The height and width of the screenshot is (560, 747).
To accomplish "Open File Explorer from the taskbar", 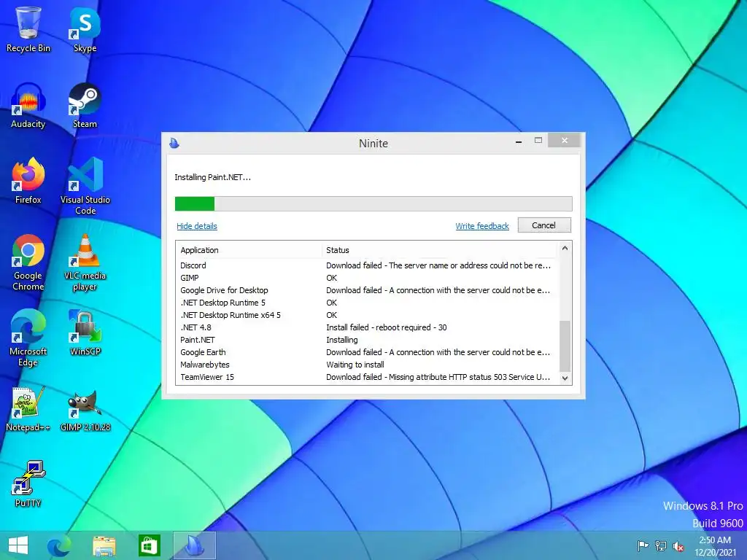I will click(104, 545).
